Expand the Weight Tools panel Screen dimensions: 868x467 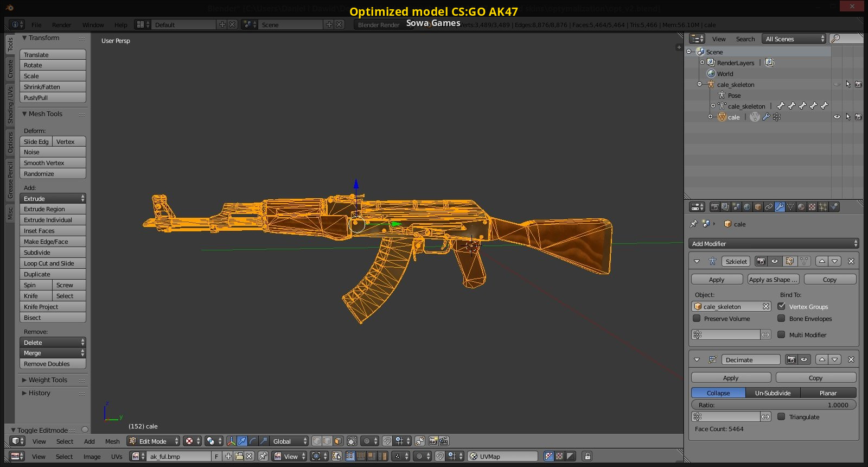(48, 380)
